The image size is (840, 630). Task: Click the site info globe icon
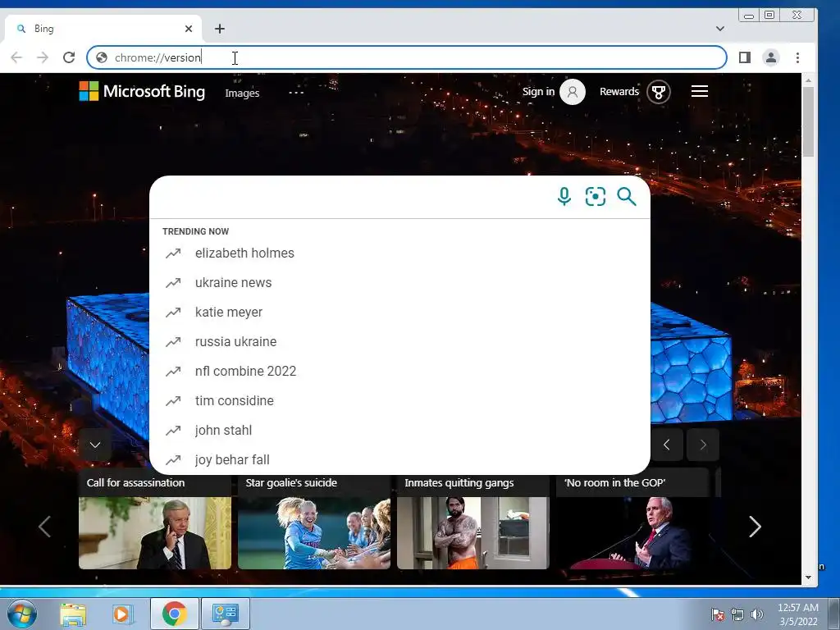(102, 57)
